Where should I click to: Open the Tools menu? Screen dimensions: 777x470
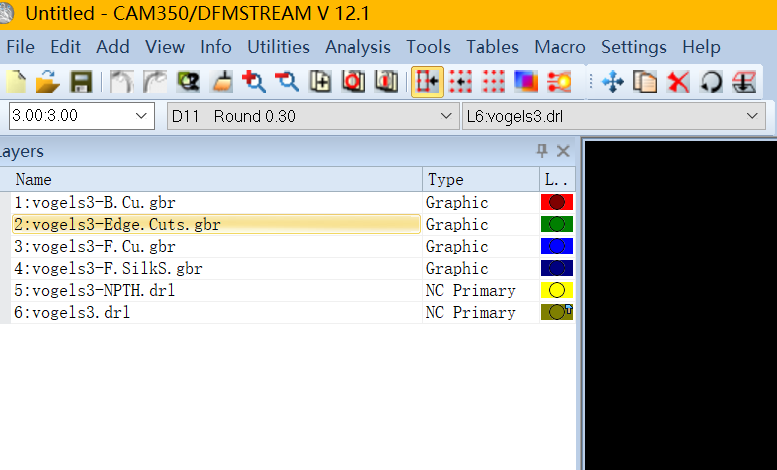[x=428, y=47]
